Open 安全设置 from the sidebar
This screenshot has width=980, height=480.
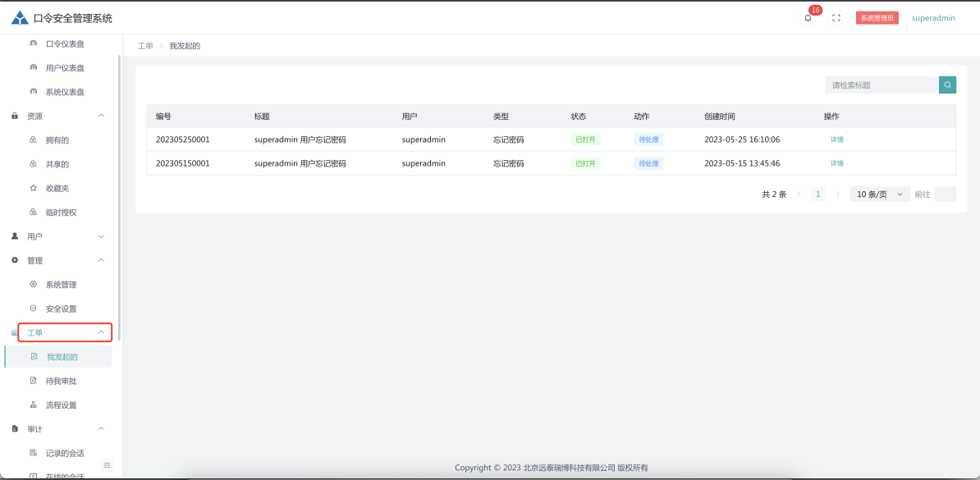click(x=61, y=309)
